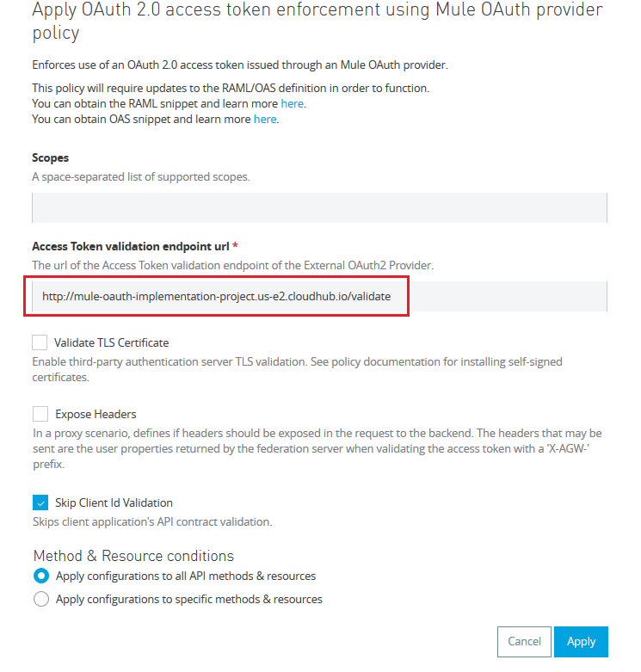Image resolution: width=641 pixels, height=672 pixels.
Task: Uncheck the Skip Client Id Validation checkbox
Action: click(40, 502)
